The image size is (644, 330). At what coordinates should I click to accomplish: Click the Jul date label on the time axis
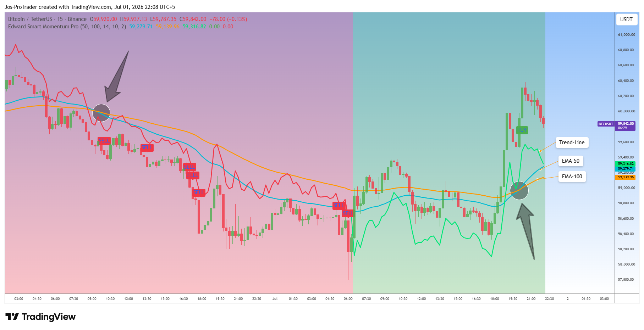coord(275,299)
